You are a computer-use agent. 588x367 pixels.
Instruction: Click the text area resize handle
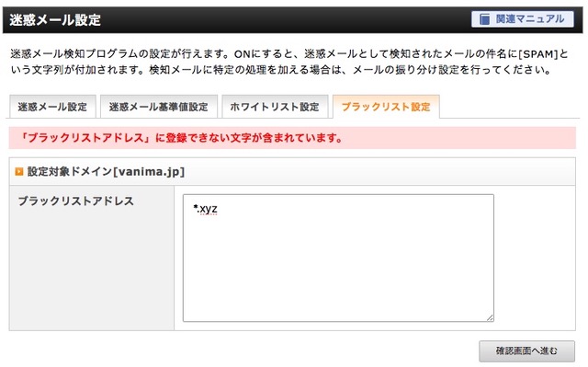(490, 318)
